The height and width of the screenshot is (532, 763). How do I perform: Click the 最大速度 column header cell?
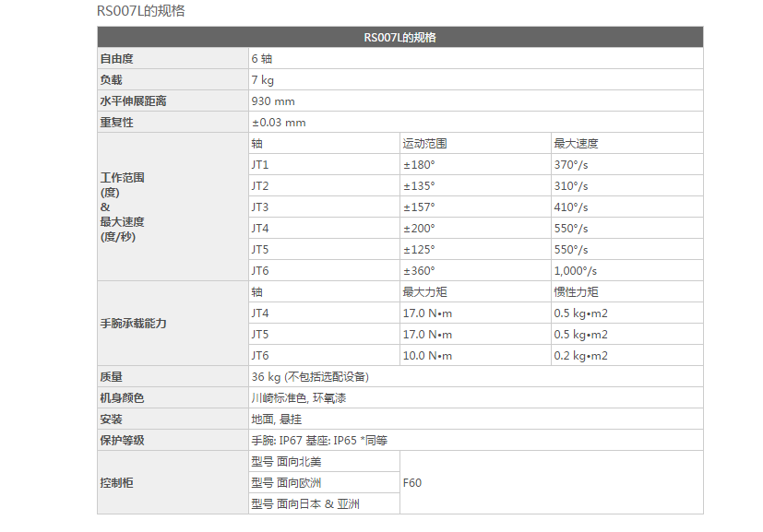(x=577, y=144)
